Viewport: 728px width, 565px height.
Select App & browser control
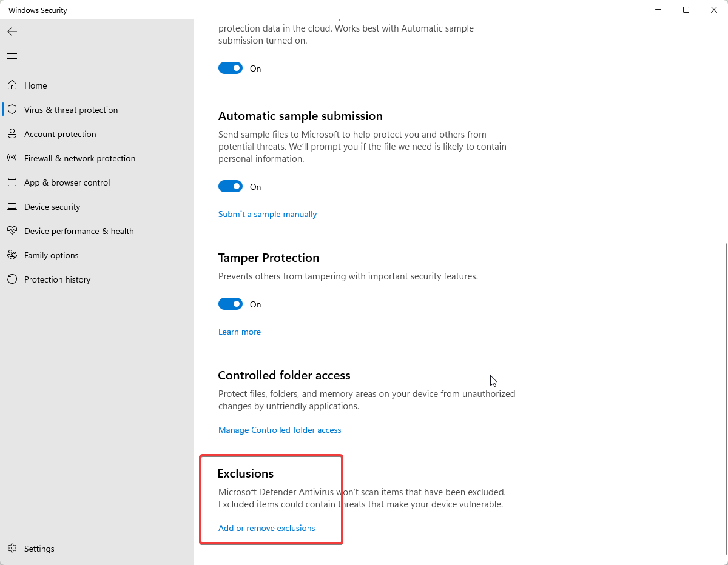(97, 182)
